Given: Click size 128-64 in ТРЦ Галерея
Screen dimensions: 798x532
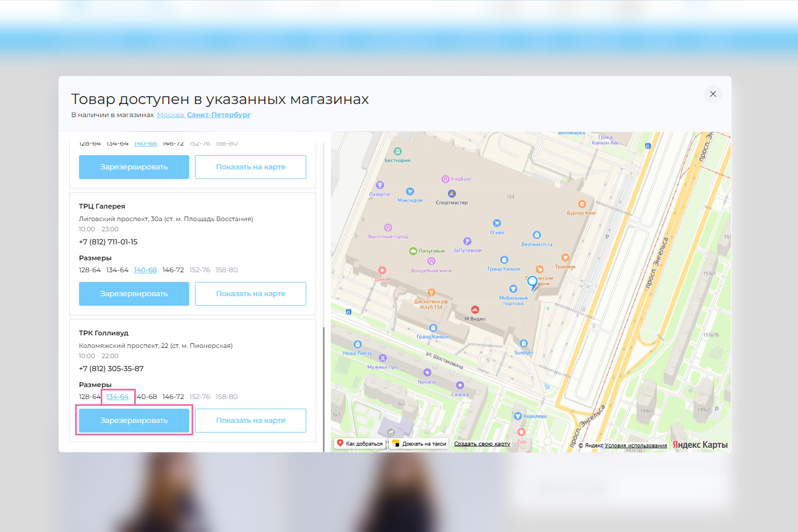Looking at the screenshot, I should [x=90, y=270].
